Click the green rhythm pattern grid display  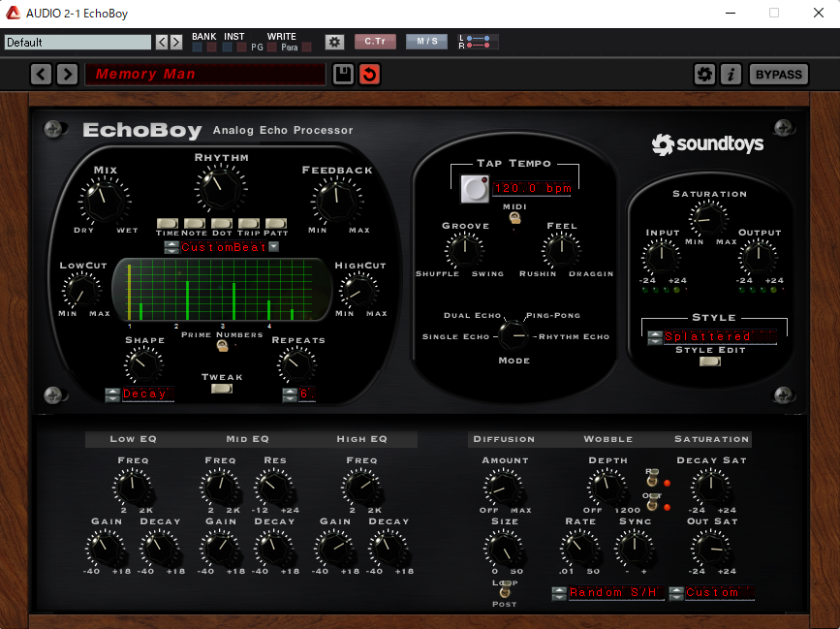pos(221,290)
